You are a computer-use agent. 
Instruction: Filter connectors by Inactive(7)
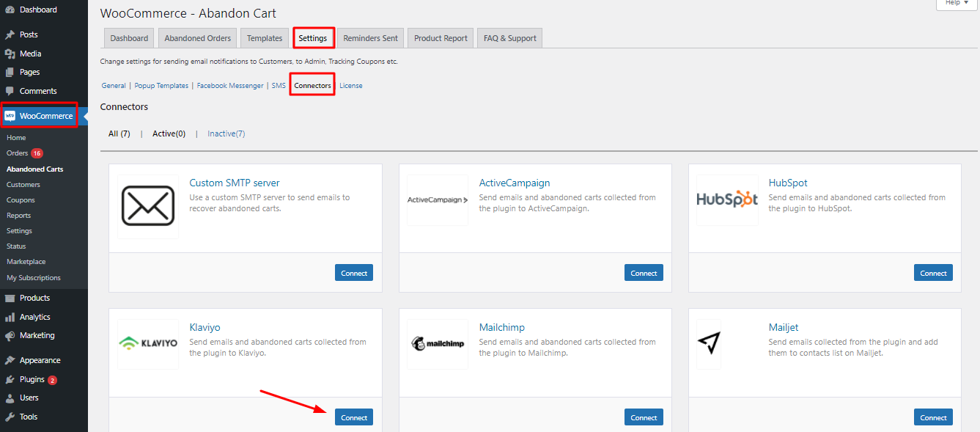(226, 134)
